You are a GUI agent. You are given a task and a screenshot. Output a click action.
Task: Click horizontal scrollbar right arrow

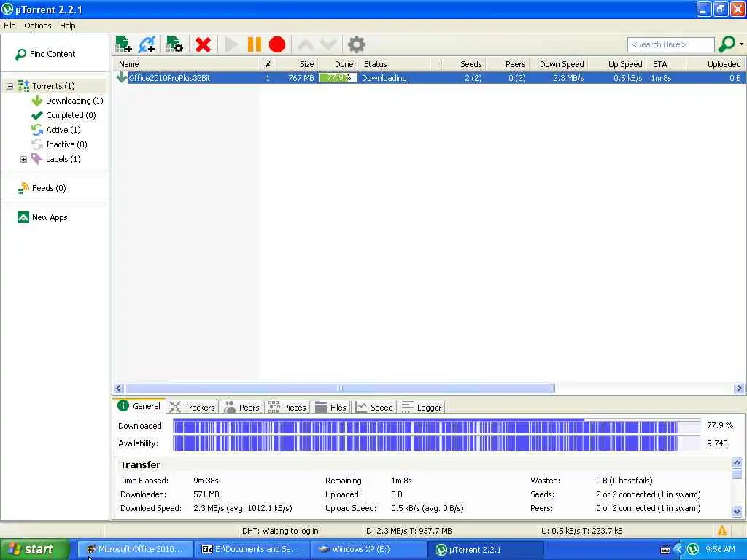point(740,389)
